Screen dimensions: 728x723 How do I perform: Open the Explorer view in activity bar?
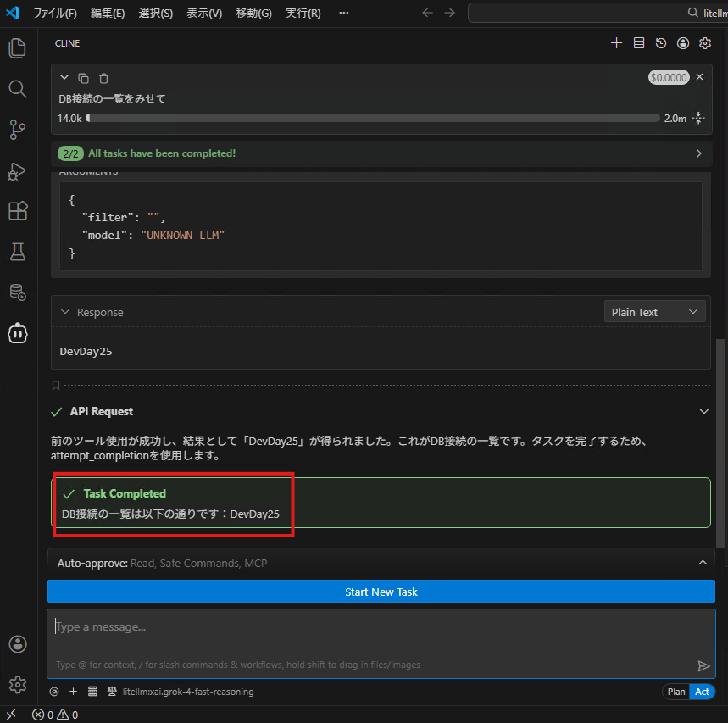click(x=17, y=48)
